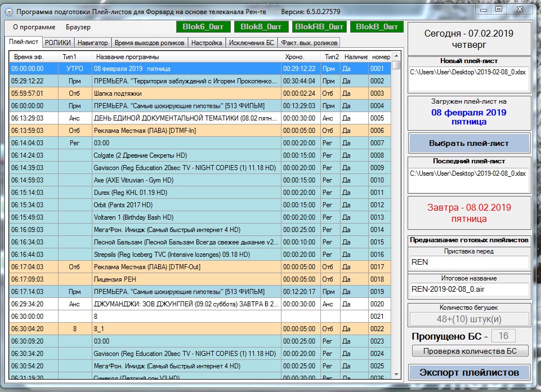Image resolution: width=541 pixels, height=392 pixels.
Task: Click the application icon in title bar
Action: [8, 11]
